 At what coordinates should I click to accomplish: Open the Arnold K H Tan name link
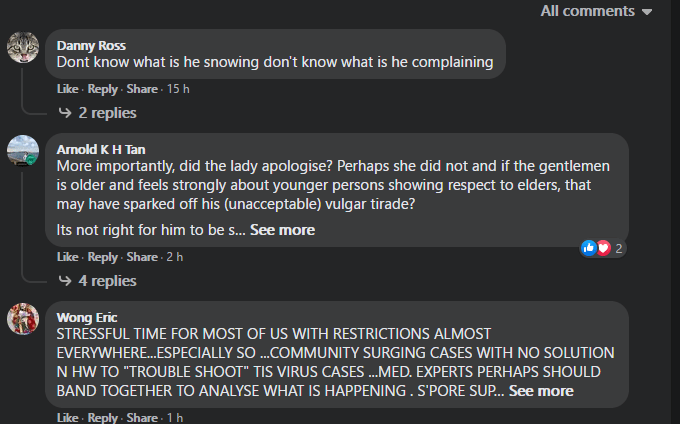point(101,150)
